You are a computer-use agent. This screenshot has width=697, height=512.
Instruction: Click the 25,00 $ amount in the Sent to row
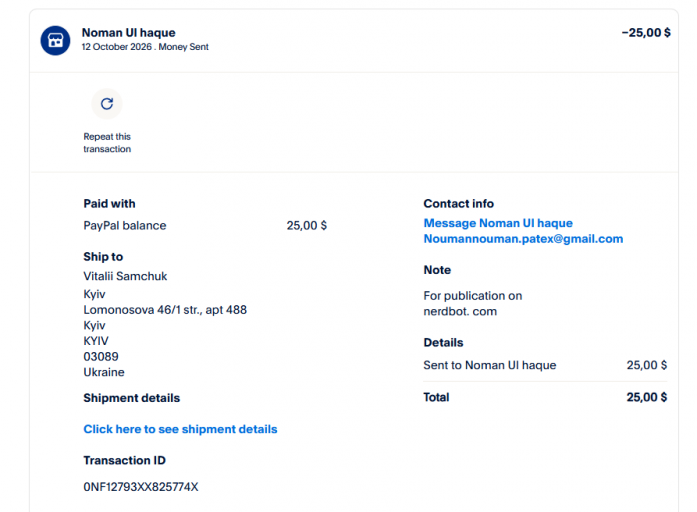click(647, 365)
